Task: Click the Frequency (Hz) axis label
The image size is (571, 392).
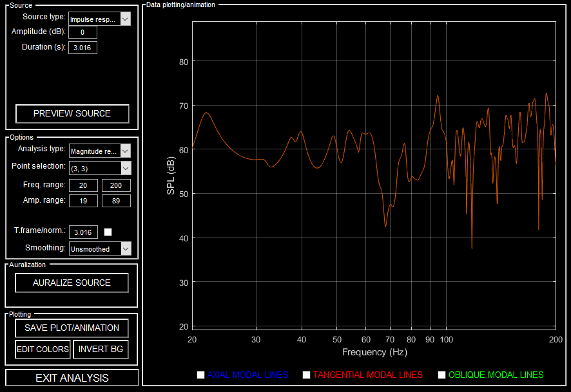Action: point(374,352)
